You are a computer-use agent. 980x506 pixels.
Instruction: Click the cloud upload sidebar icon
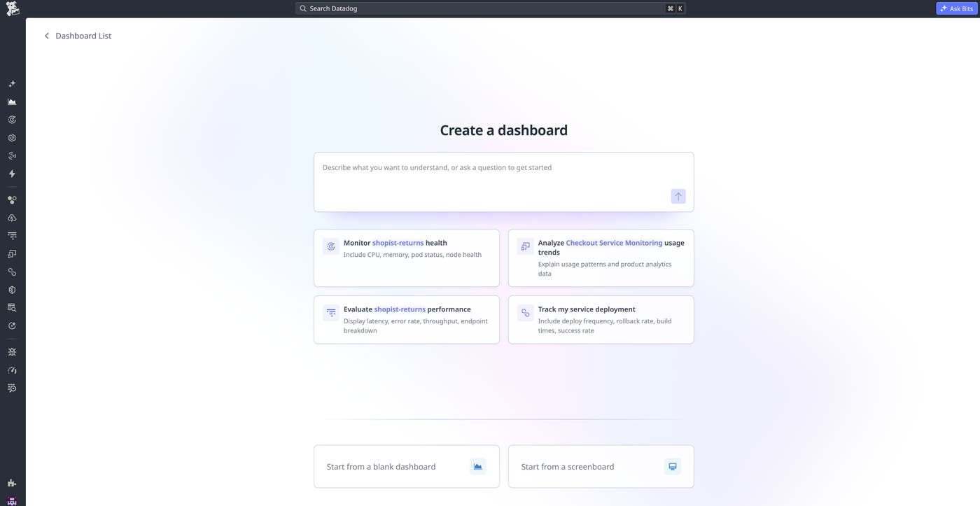click(x=12, y=218)
